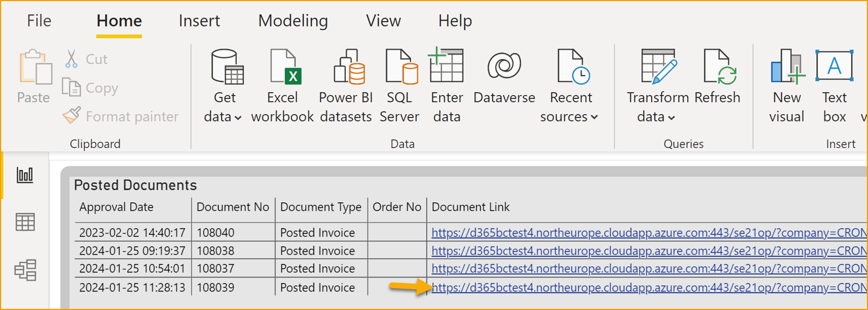Open document link for invoice 108040
The width and height of the screenshot is (868, 310).
click(649, 233)
